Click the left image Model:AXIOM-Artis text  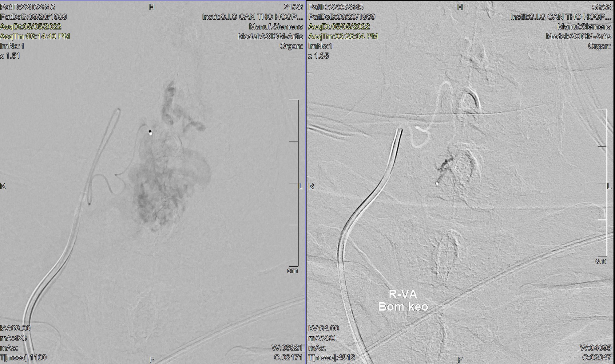[x=270, y=36]
